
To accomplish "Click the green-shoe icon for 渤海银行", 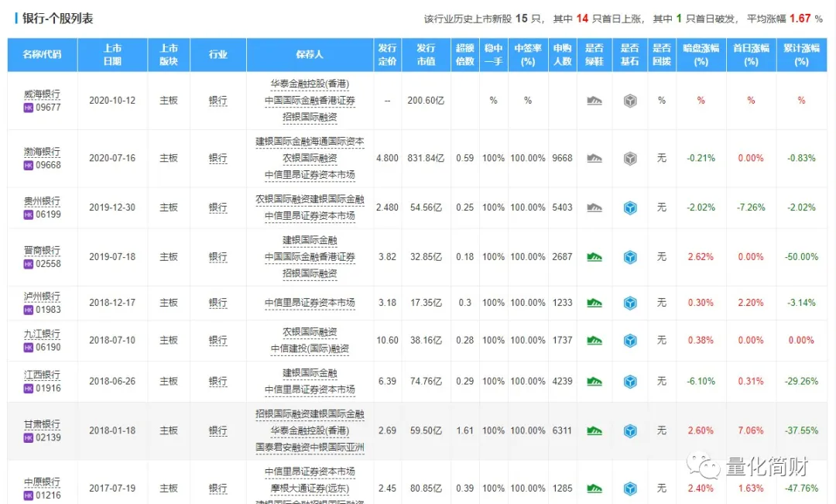I will click(x=594, y=158).
